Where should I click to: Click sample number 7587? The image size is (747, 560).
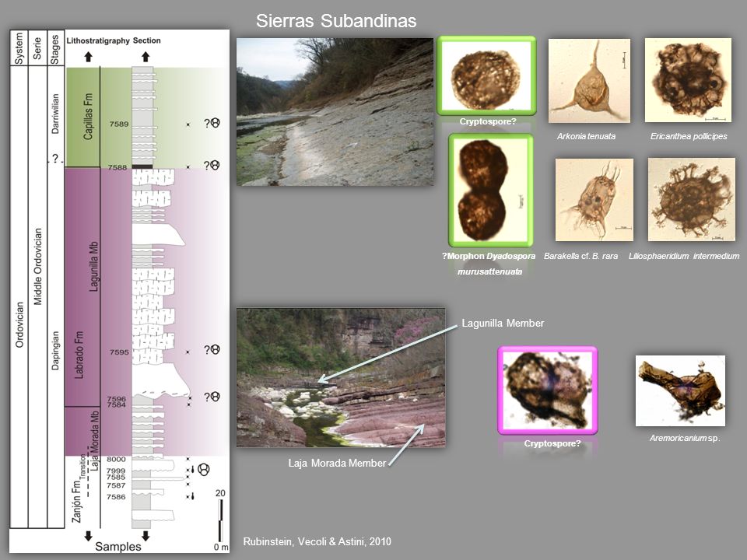point(116,485)
